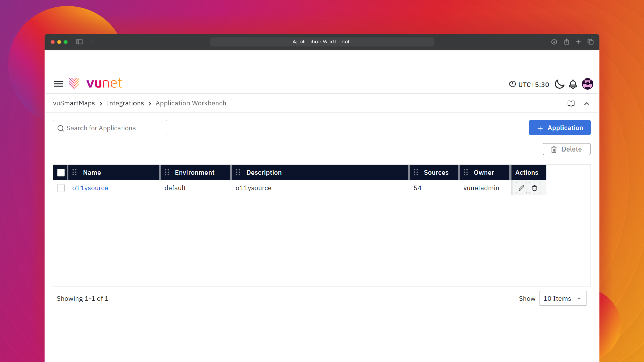This screenshot has width=644, height=362.
Task: Click the browser share icon
Action: pos(566,42)
